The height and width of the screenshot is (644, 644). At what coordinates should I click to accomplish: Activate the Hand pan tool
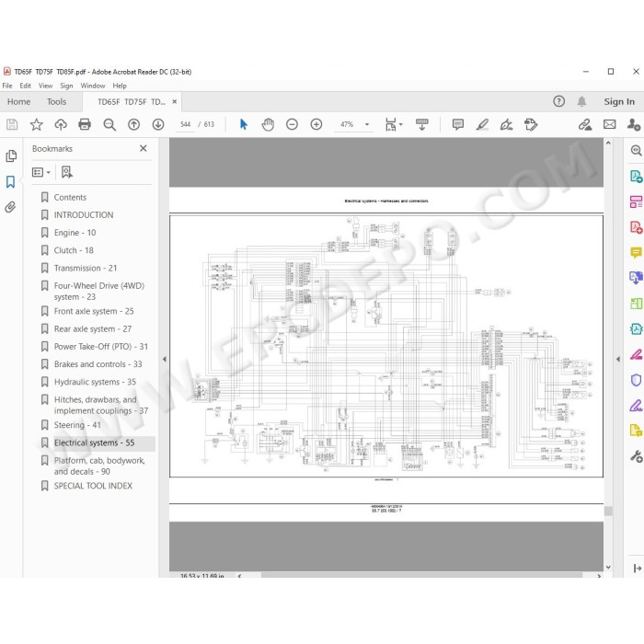click(268, 124)
